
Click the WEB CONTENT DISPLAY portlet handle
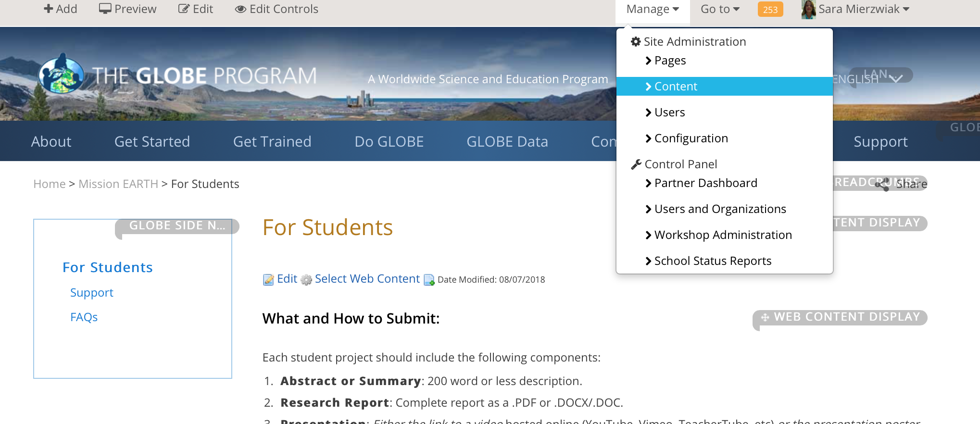840,317
